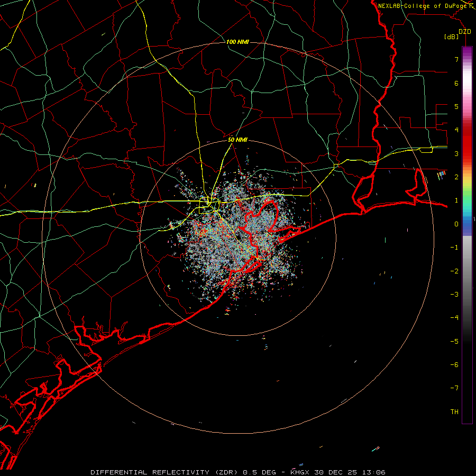Click the "13:06" timestamp in the caption

click(375, 472)
